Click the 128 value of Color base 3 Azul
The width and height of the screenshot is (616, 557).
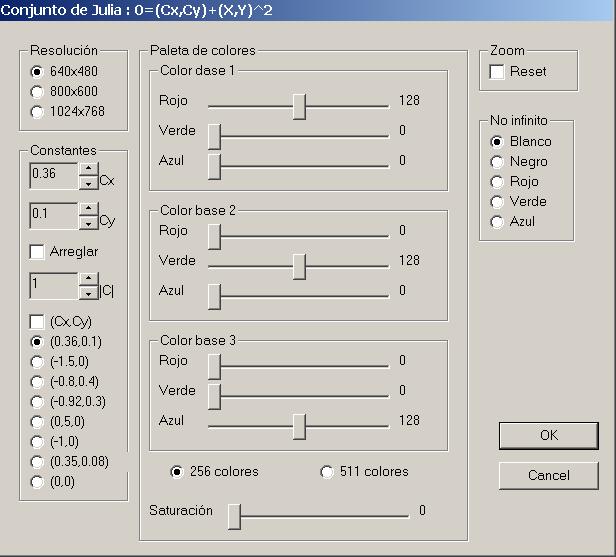tap(409, 420)
